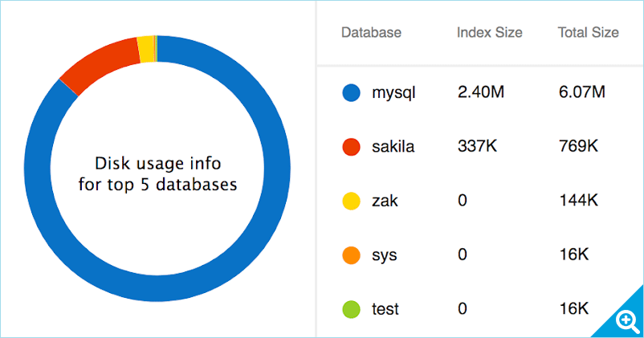Sort by the Database column header
This screenshot has width=644, height=338.
point(371,33)
